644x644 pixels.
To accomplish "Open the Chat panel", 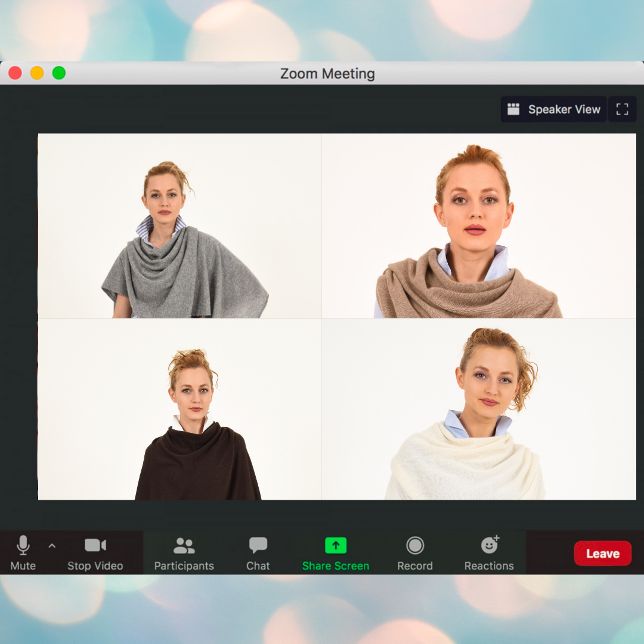I will [258, 553].
